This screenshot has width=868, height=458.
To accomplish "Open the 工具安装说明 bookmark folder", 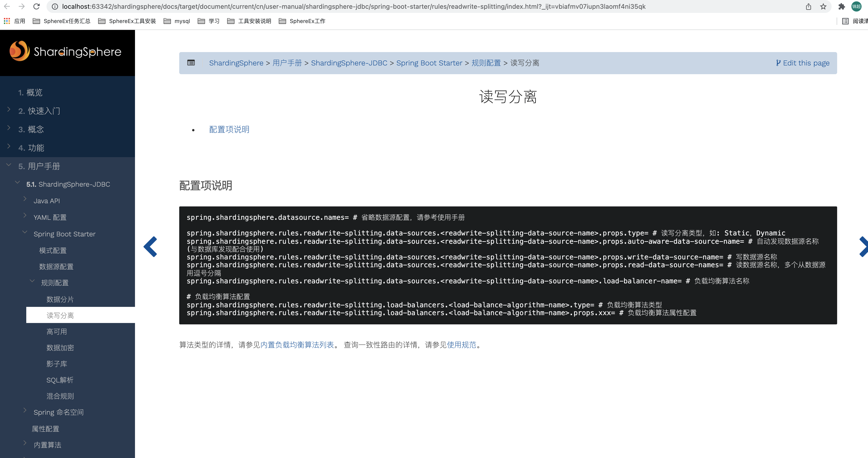I will 249,21.
